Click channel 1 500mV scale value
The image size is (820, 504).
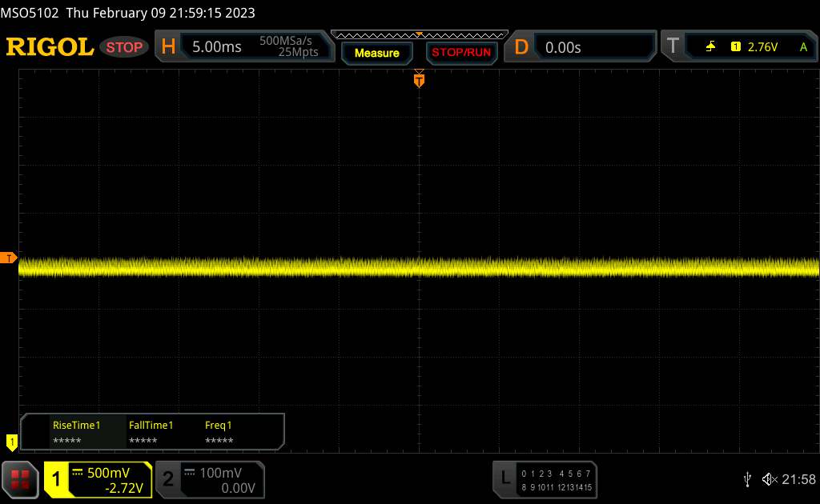pos(108,473)
